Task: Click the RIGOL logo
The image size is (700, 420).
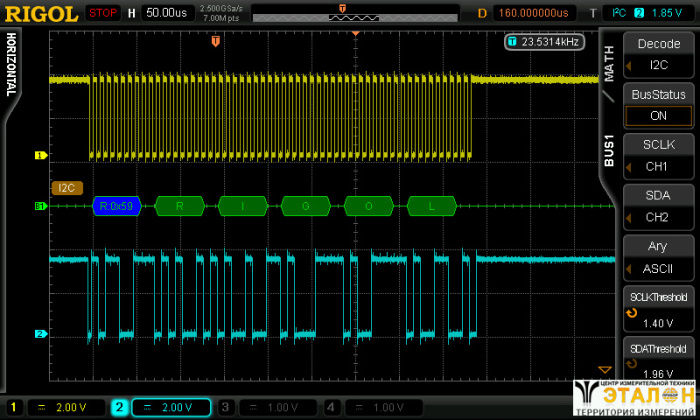Action: tap(41, 13)
